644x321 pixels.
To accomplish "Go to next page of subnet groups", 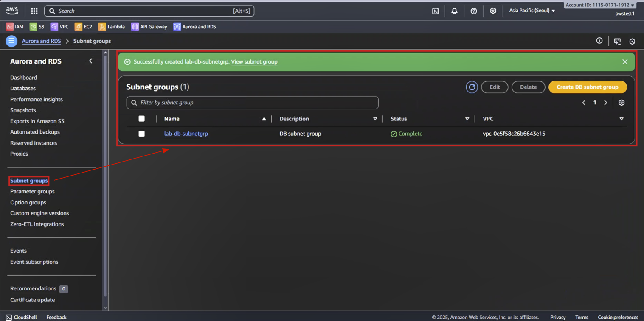I will [x=605, y=103].
